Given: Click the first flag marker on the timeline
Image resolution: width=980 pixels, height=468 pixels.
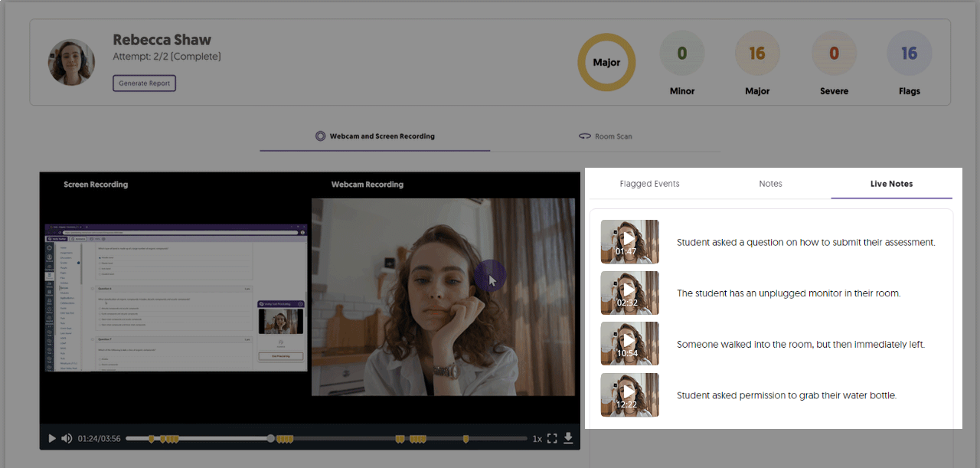Looking at the screenshot, I should [x=151, y=438].
